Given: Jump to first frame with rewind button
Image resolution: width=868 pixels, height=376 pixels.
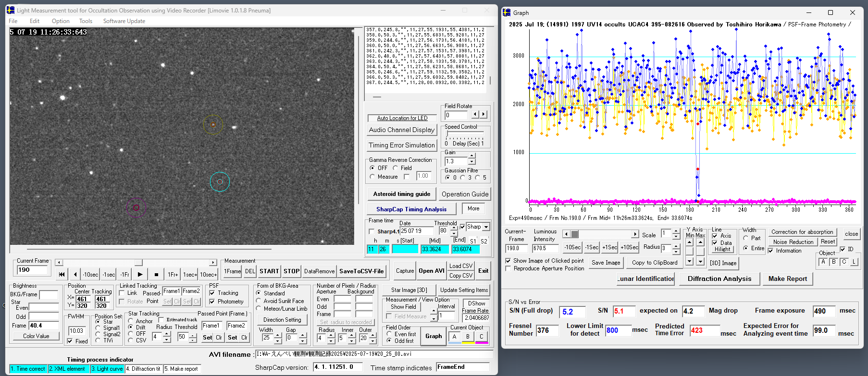Looking at the screenshot, I should (62, 275).
